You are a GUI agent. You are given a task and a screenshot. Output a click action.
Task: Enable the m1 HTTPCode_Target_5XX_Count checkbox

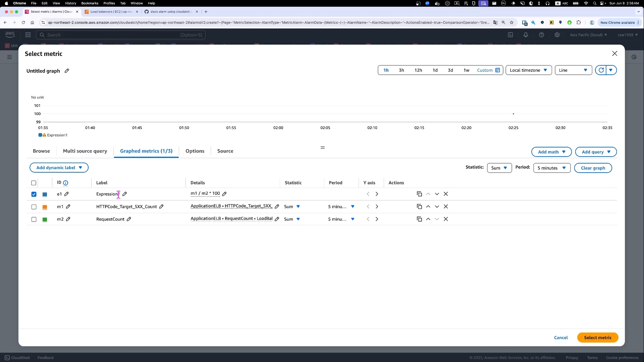pos(34,207)
